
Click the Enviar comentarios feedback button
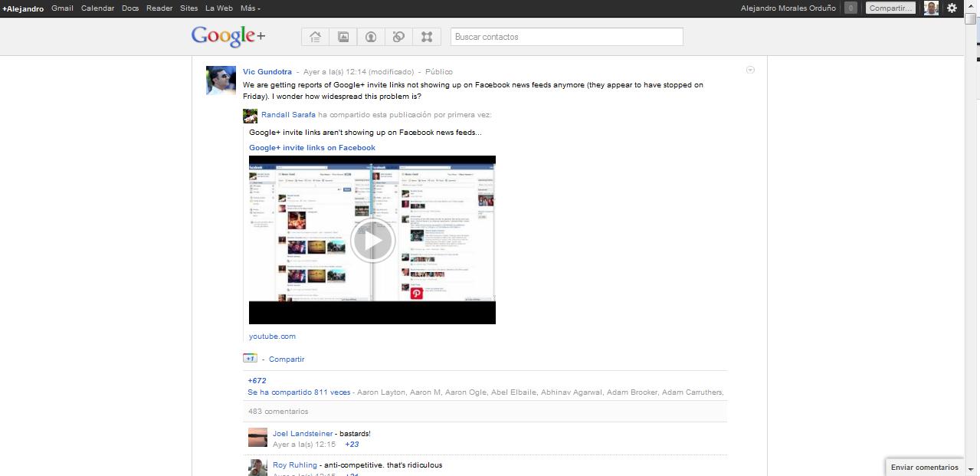924,467
